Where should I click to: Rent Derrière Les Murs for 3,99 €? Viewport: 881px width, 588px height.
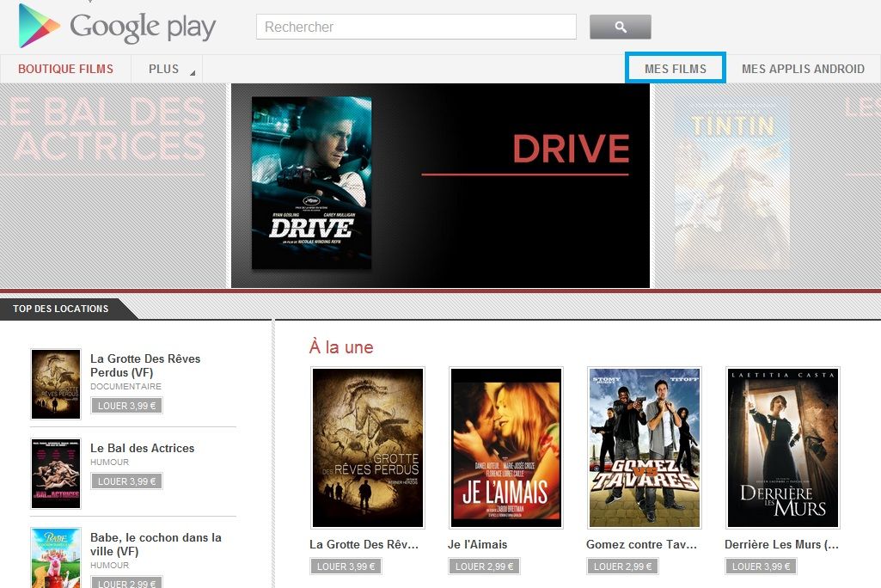pos(761,566)
